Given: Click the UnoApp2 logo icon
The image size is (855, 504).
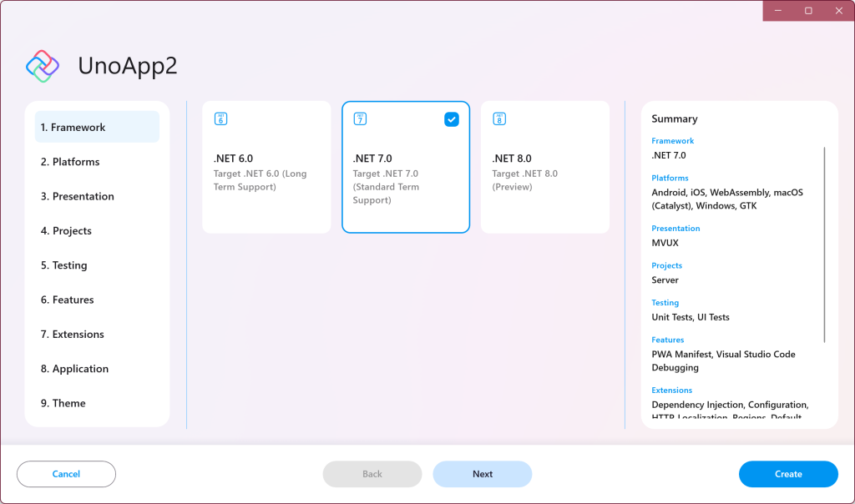Looking at the screenshot, I should (43, 64).
